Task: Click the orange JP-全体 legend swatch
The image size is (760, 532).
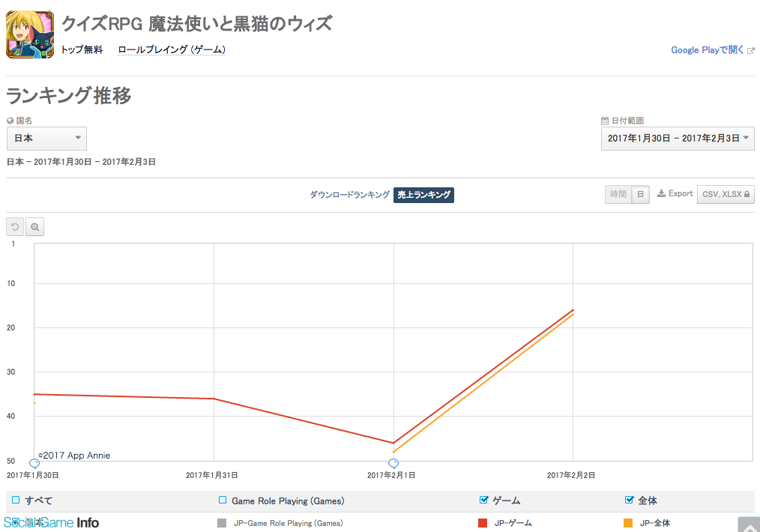Action: tap(628, 523)
